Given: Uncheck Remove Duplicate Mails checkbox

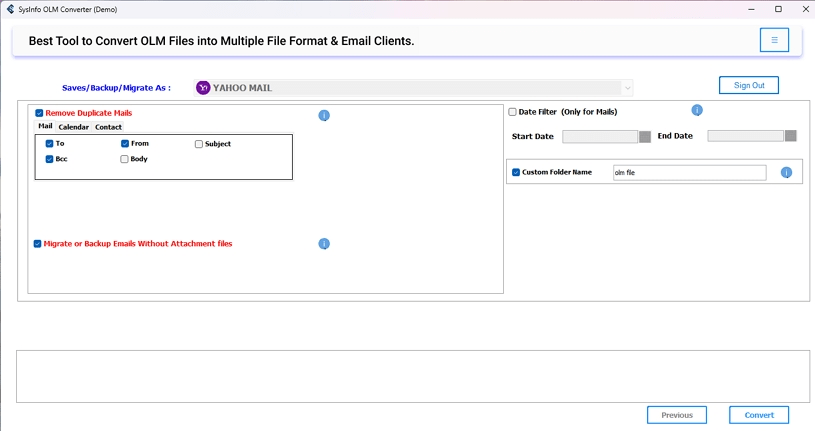Looking at the screenshot, I should [39, 113].
